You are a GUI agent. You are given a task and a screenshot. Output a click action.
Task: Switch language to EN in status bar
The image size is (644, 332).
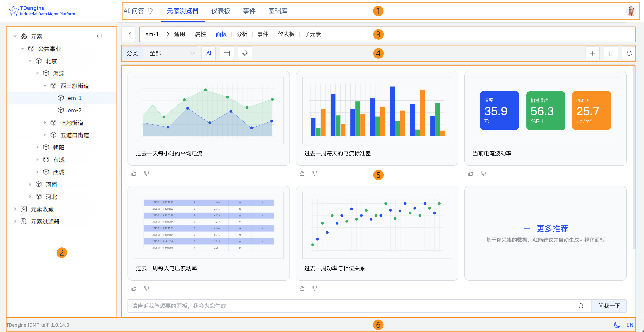630,325
